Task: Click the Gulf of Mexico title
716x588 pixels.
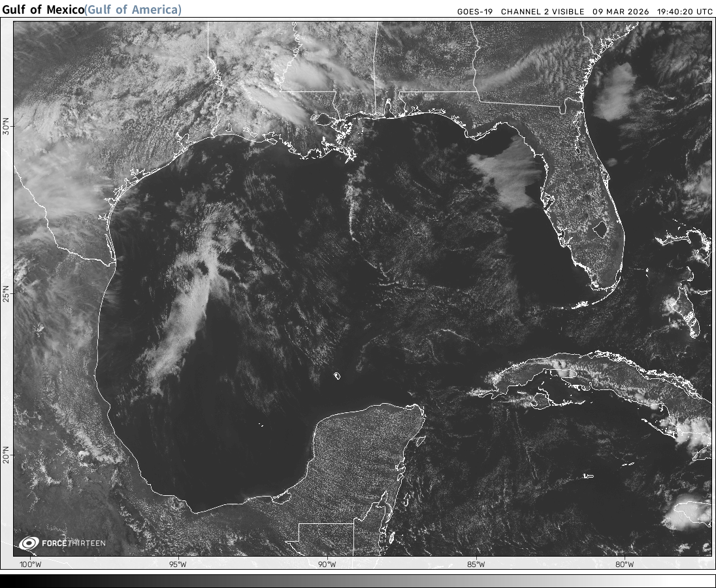Action: pyautogui.click(x=43, y=9)
